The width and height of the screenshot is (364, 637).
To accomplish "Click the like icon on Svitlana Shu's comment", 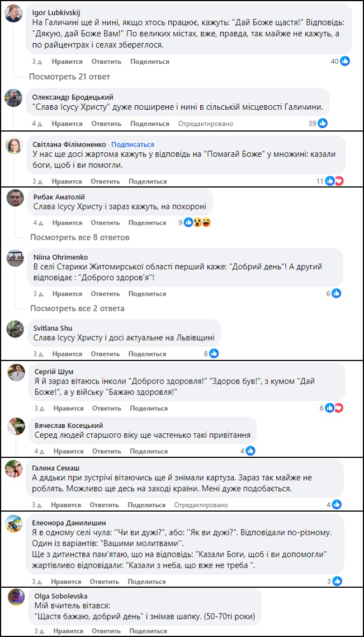I will pyautogui.click(x=214, y=354).
